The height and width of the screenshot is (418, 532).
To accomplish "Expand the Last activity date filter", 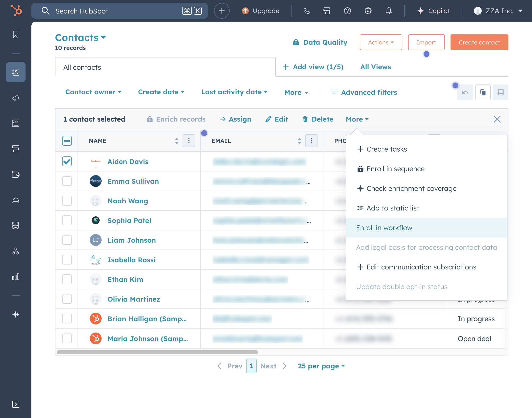I will 234,92.
